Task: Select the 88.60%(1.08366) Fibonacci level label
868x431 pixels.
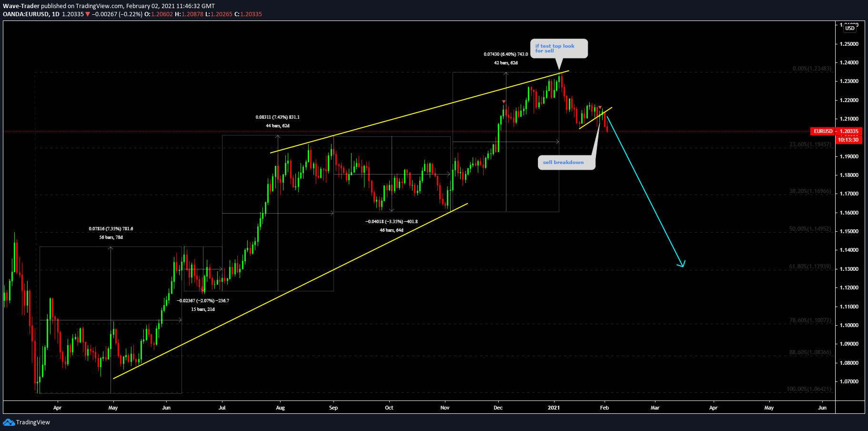Action: 810,352
